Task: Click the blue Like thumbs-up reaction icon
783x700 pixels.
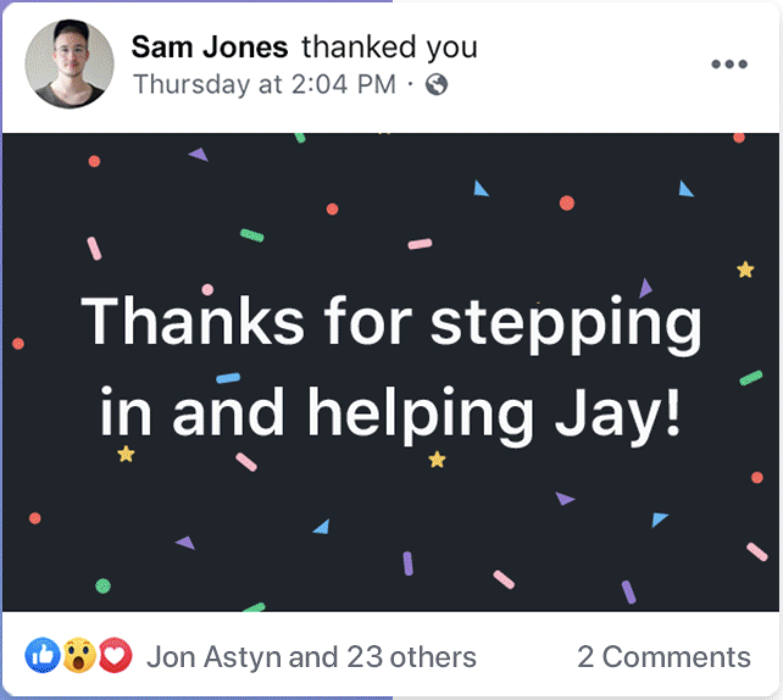Action: point(41,655)
